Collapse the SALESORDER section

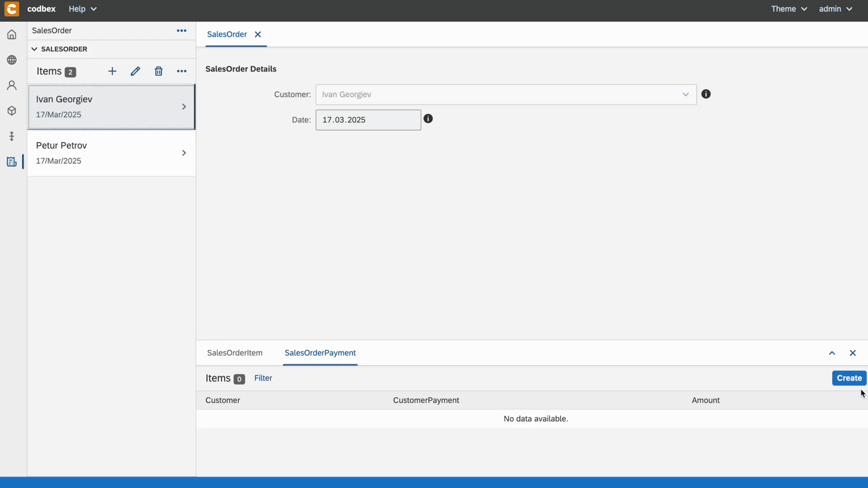click(x=35, y=49)
